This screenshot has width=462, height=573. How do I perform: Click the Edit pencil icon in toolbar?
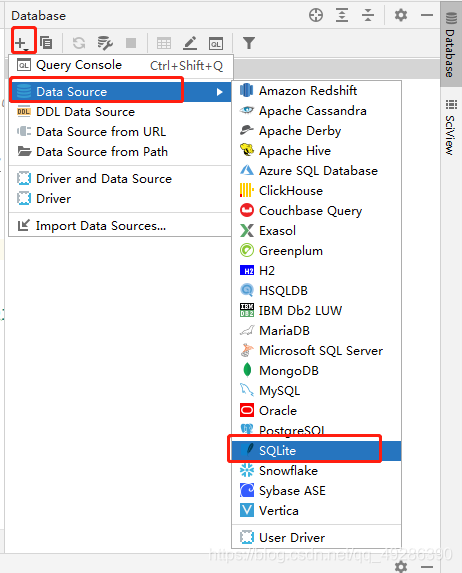point(190,43)
